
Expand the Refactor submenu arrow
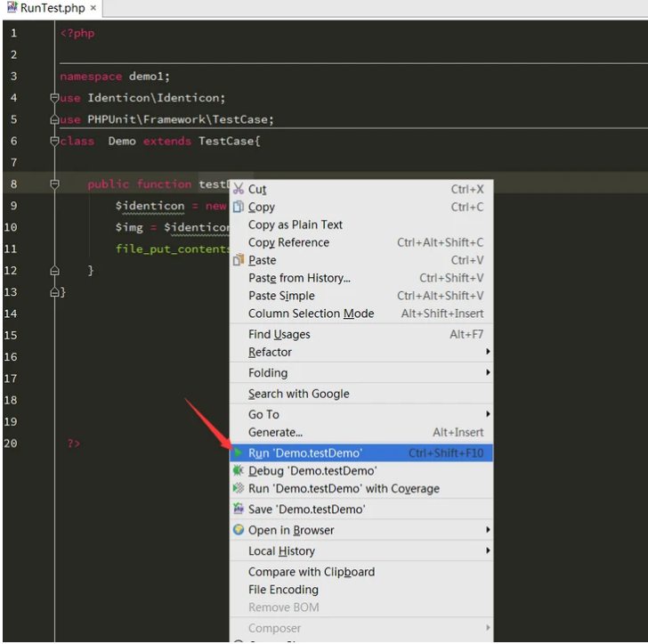tap(488, 352)
